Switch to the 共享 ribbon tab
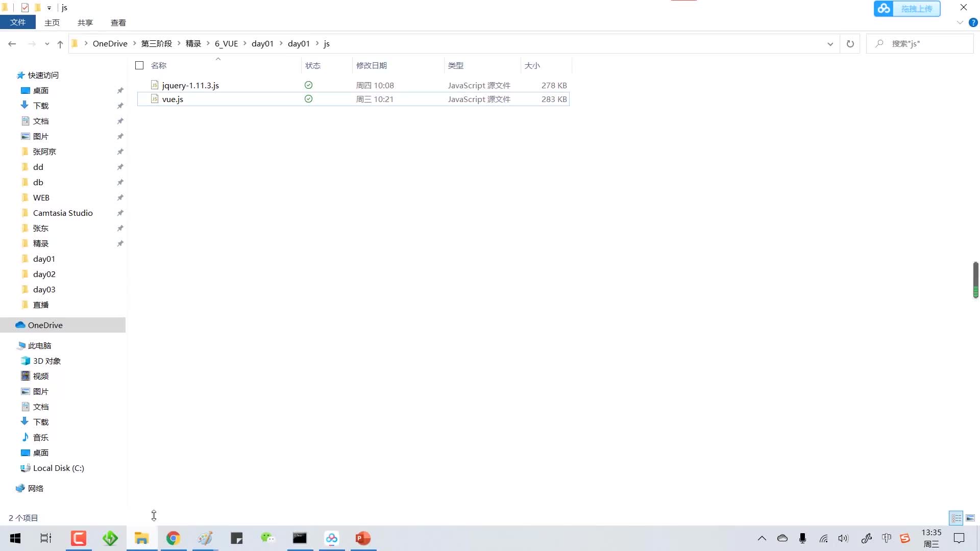The width and height of the screenshot is (980, 551). 85,22
